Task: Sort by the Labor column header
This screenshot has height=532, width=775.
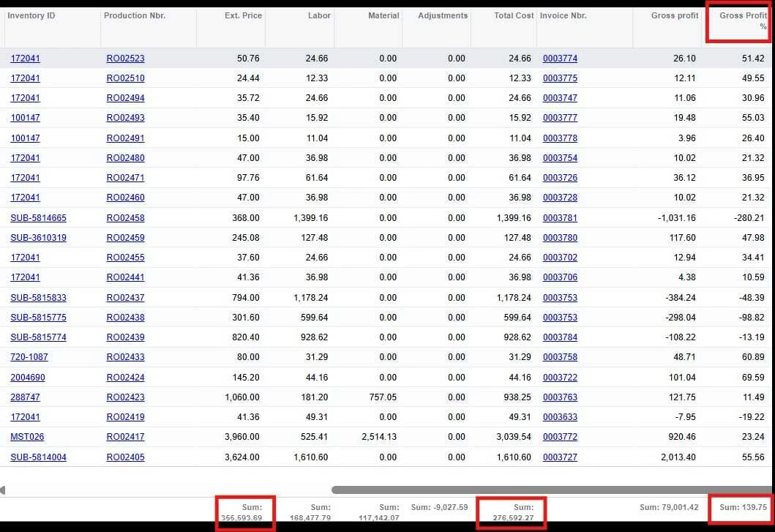Action: click(x=319, y=16)
